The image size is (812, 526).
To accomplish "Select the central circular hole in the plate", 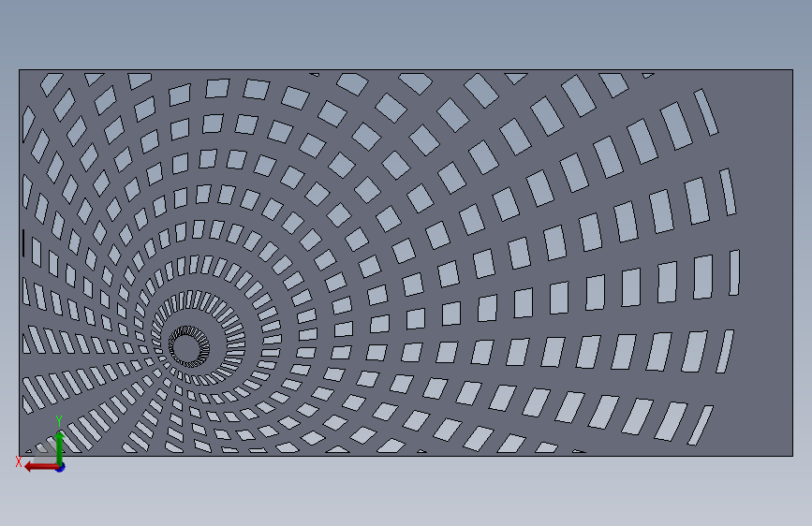I will (x=185, y=347).
